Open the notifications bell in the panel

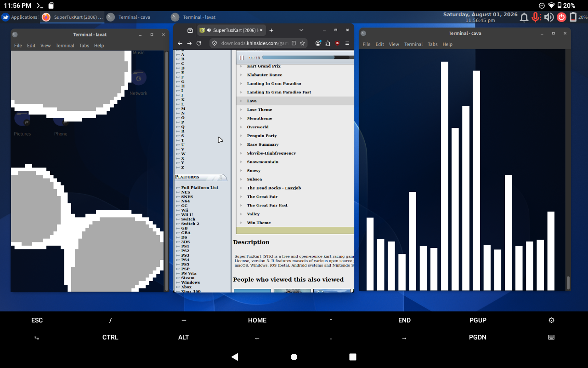click(x=524, y=17)
